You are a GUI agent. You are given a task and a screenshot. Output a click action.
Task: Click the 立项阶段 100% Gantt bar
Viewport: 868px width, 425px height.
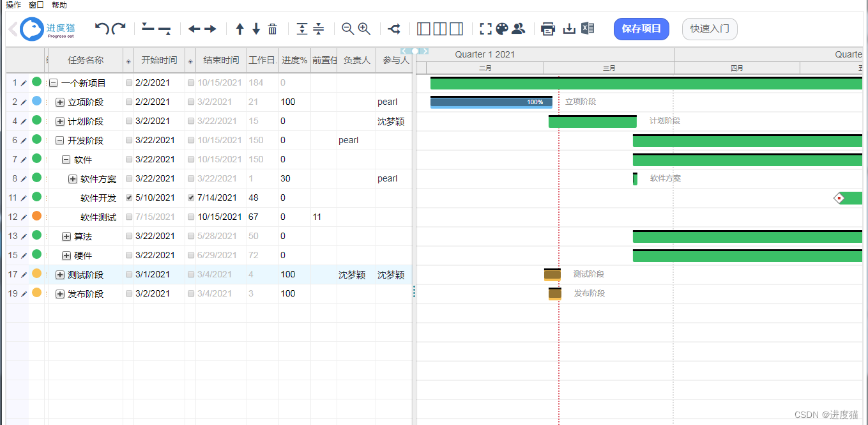tap(491, 102)
